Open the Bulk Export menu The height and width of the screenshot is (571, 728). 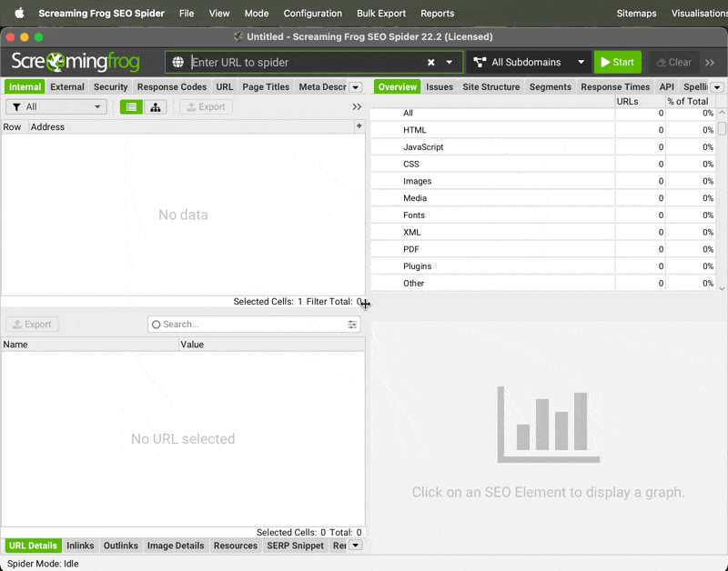point(380,14)
